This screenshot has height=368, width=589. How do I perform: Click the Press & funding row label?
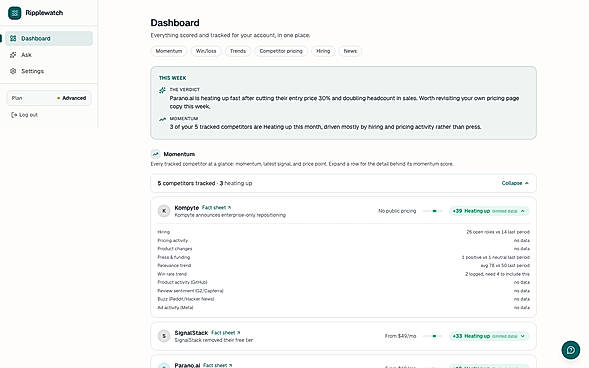click(x=174, y=257)
